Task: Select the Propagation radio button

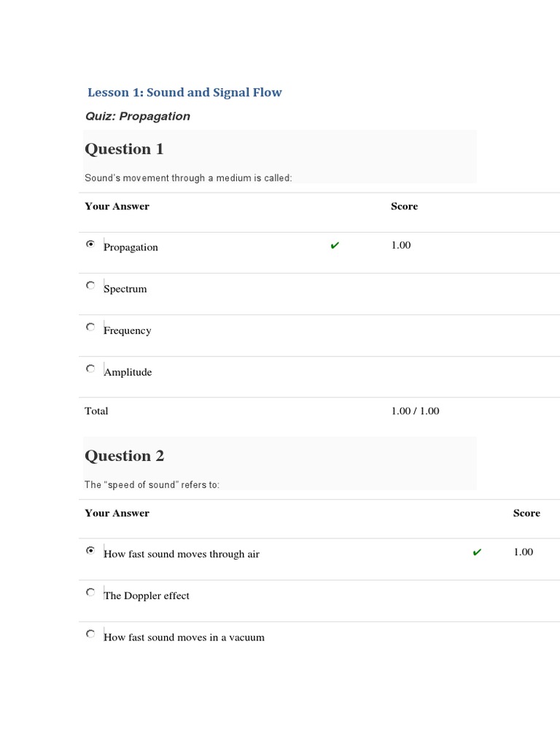Action: click(x=90, y=244)
